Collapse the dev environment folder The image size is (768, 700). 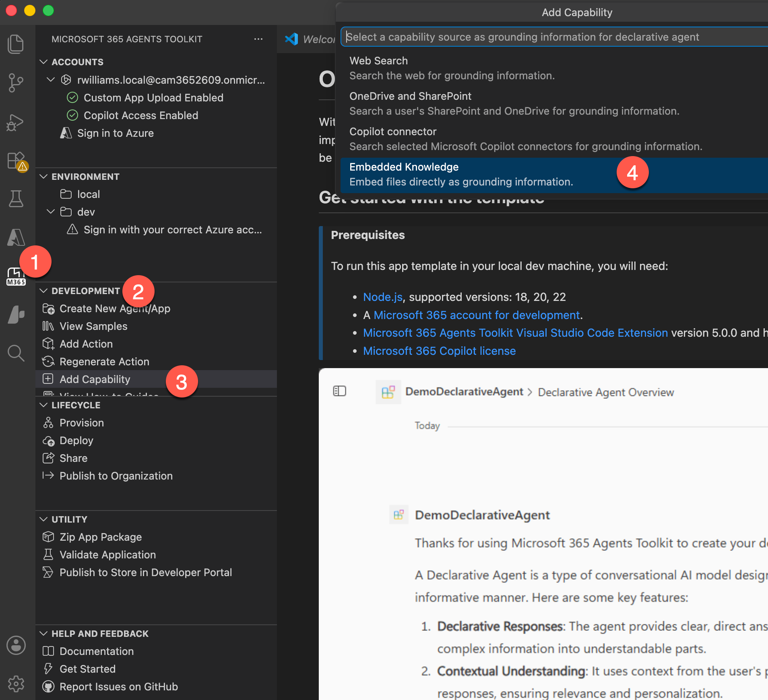point(51,212)
